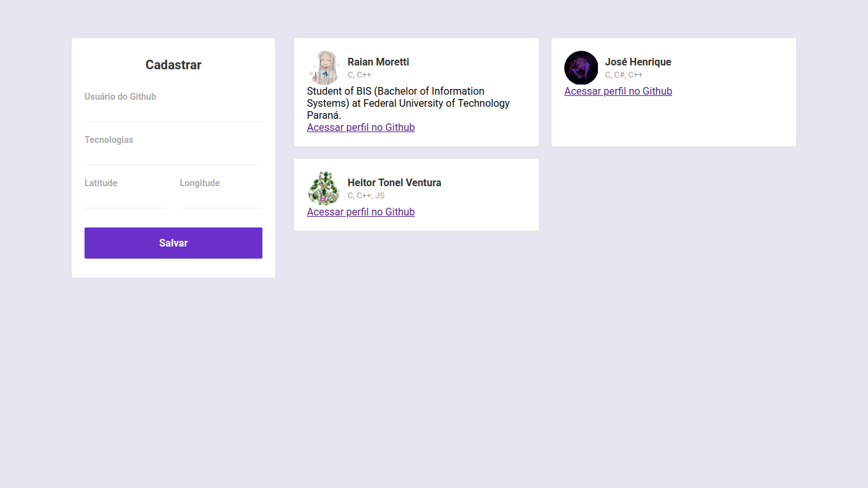Click Heitor Tonel Ventura's profile avatar

[324, 188]
